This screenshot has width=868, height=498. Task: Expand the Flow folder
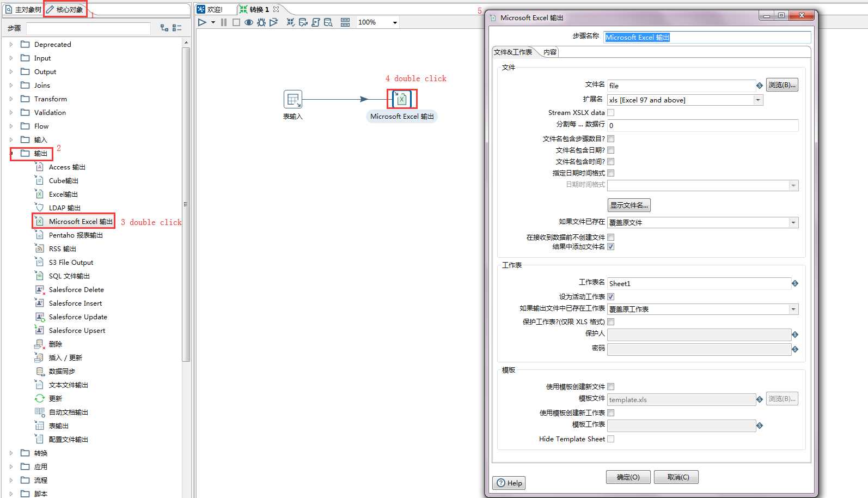point(11,126)
